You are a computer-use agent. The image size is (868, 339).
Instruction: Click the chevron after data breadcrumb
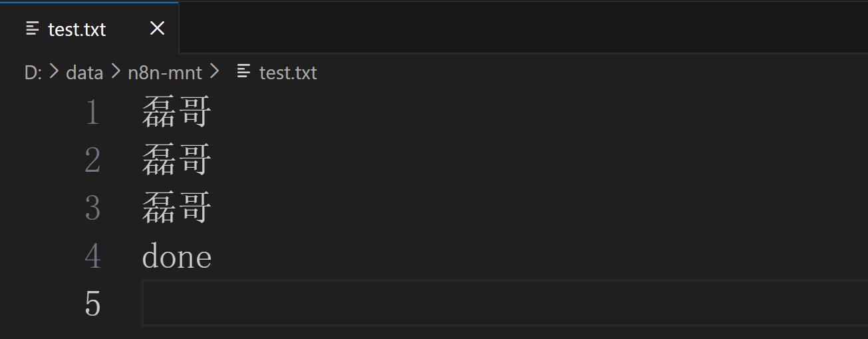click(115, 72)
